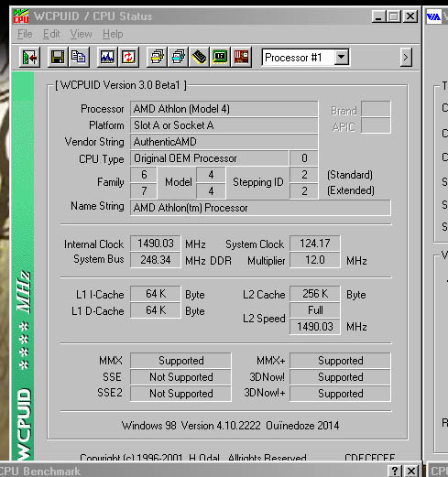This screenshot has width=448, height=477.
Task: Click the L2 Cache 256 K value
Action: tap(315, 294)
